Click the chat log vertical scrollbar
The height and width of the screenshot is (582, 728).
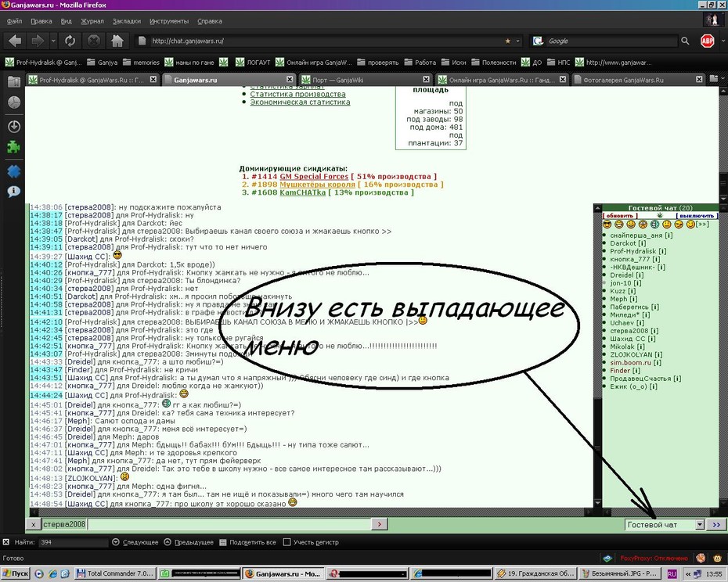pos(597,355)
